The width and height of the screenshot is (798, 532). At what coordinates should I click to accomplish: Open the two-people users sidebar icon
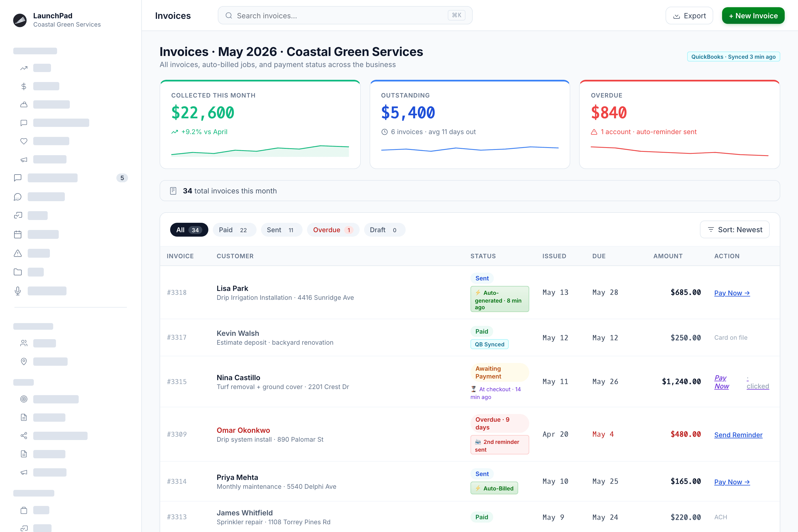point(24,343)
